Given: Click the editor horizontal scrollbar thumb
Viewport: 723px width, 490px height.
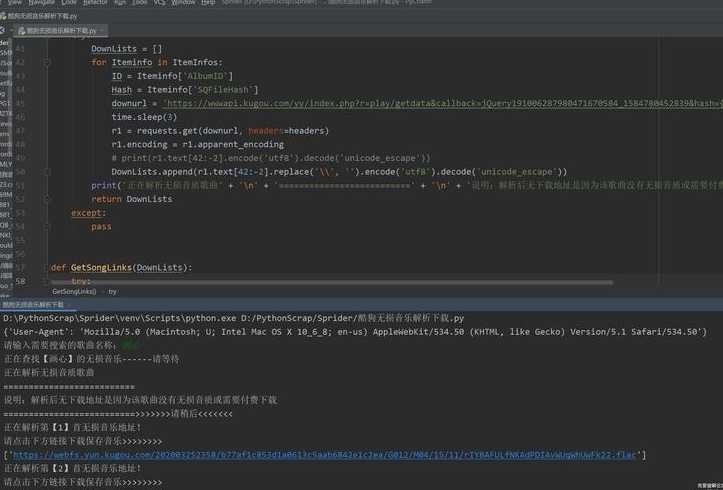Looking at the screenshot, I should click(x=332, y=282).
